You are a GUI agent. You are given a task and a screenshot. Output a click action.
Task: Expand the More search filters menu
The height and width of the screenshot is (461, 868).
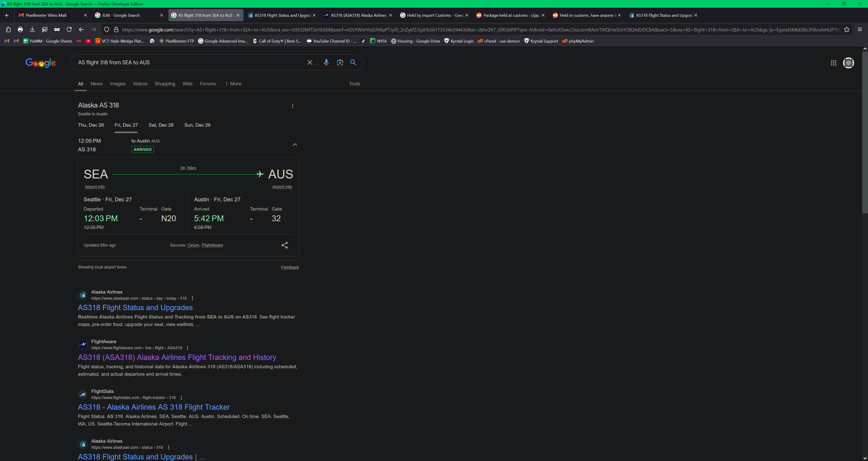pyautogui.click(x=233, y=84)
